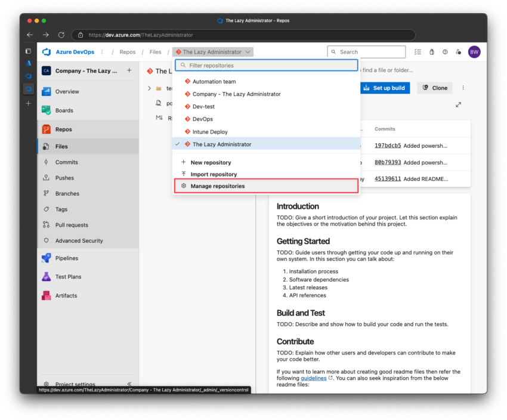The height and width of the screenshot is (420, 507).
Task: Expand the folder in the file tree
Action: (x=149, y=88)
